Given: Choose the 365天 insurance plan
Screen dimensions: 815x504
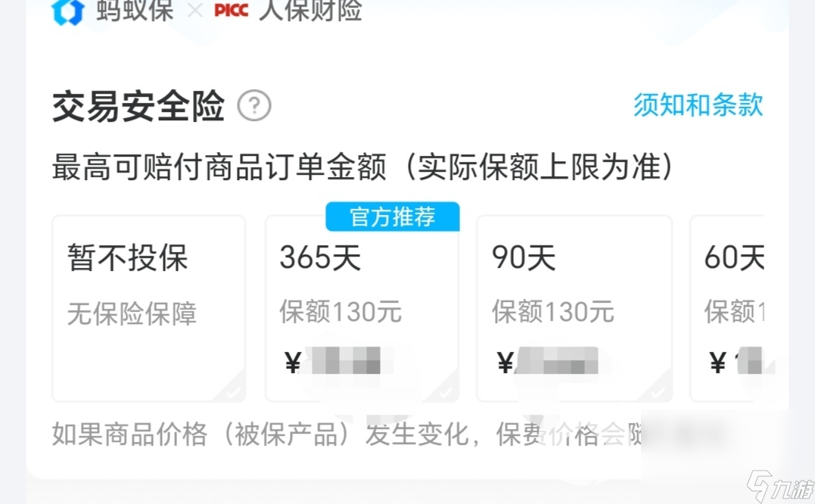Looking at the screenshot, I should 362,309.
